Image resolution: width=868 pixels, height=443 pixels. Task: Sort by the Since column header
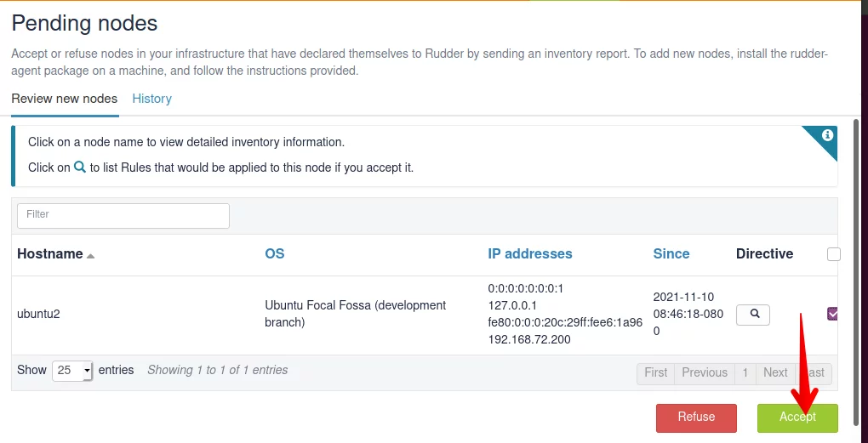tap(671, 254)
